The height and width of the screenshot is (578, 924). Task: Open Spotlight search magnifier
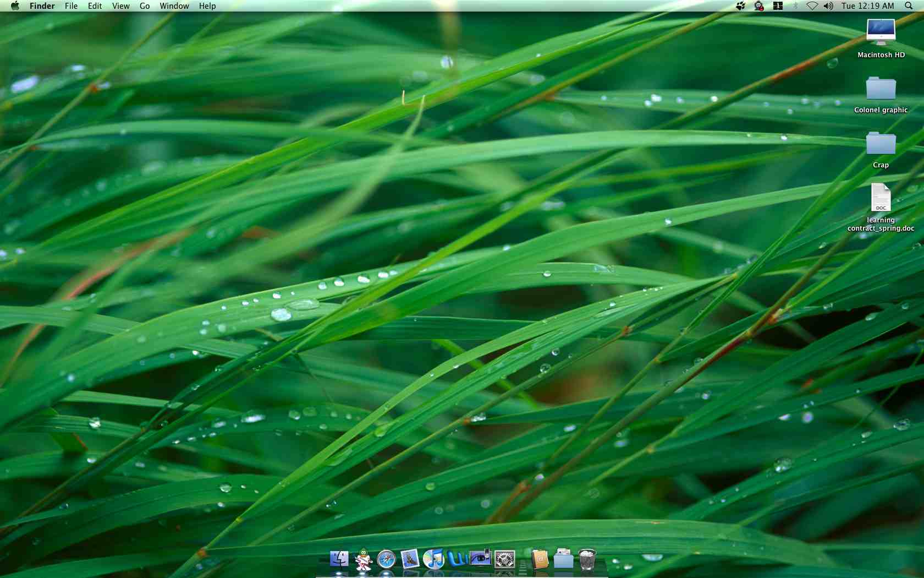pyautogui.click(x=909, y=6)
